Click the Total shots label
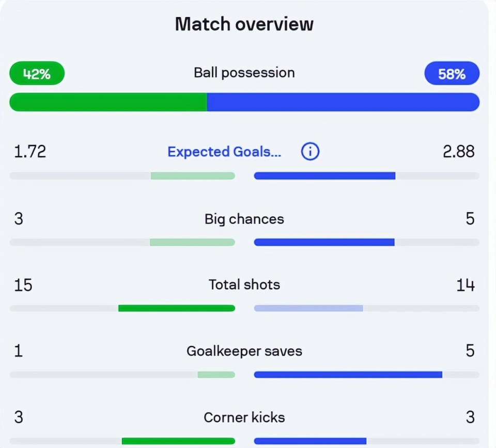This screenshot has height=448, width=496. click(x=244, y=285)
